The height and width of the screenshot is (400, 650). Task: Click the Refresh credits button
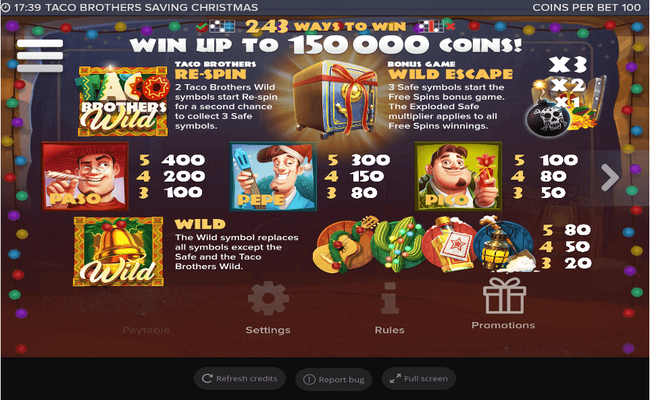click(x=240, y=378)
